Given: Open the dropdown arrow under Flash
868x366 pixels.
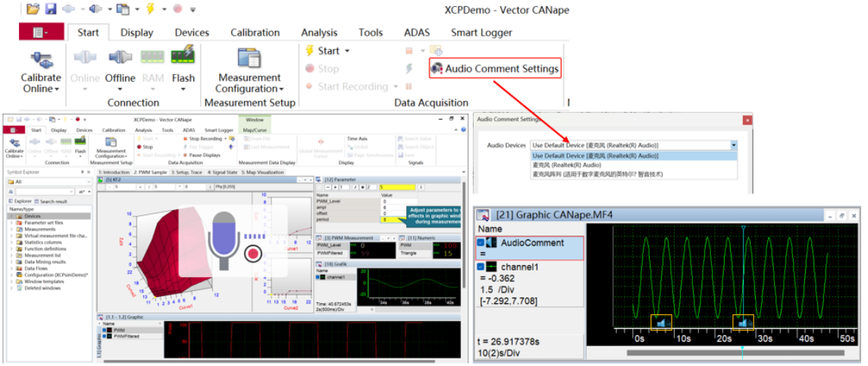Looking at the screenshot, I should (x=183, y=89).
